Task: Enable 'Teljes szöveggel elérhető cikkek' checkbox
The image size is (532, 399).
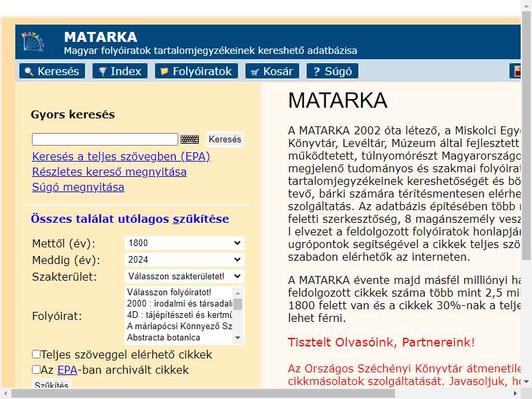Action: click(37, 354)
